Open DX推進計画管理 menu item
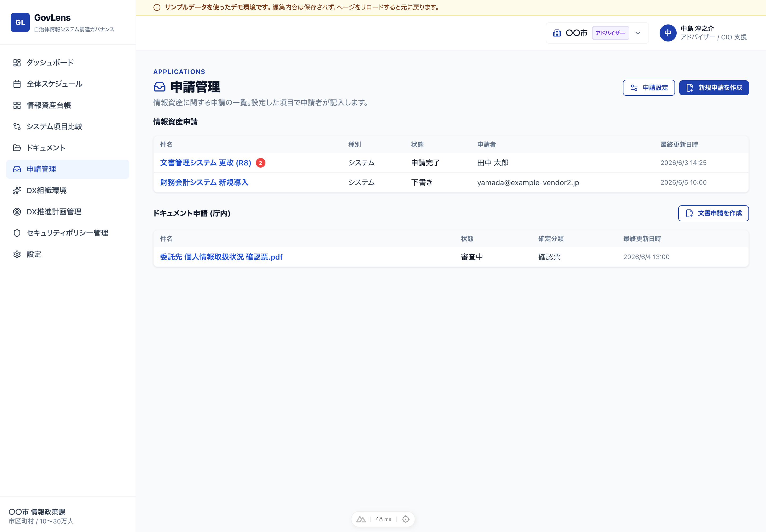This screenshot has height=532, width=766. click(68, 212)
